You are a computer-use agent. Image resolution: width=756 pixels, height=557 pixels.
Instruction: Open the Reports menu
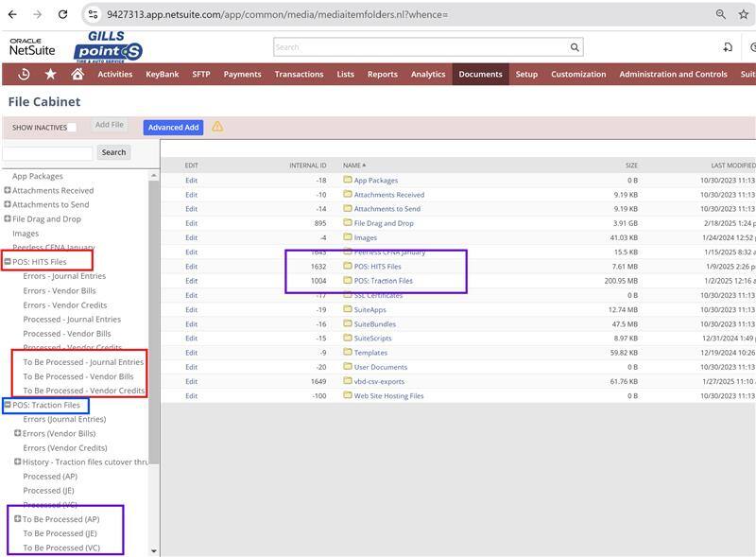point(383,75)
